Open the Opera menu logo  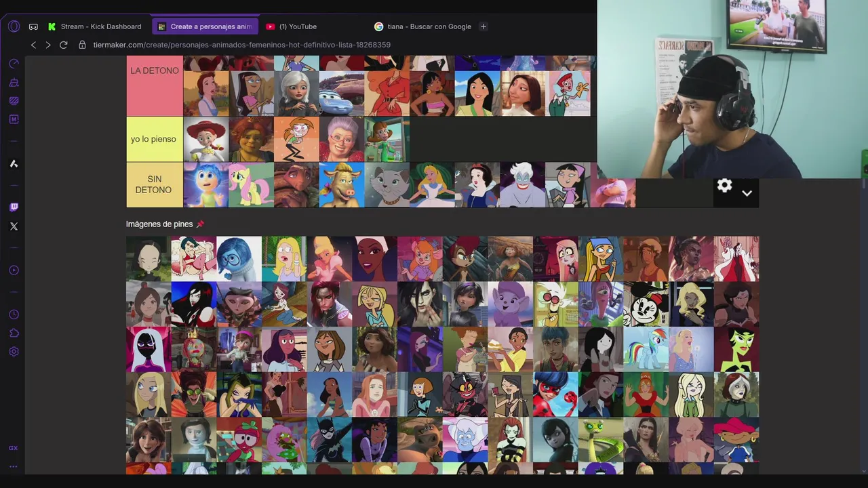click(14, 26)
